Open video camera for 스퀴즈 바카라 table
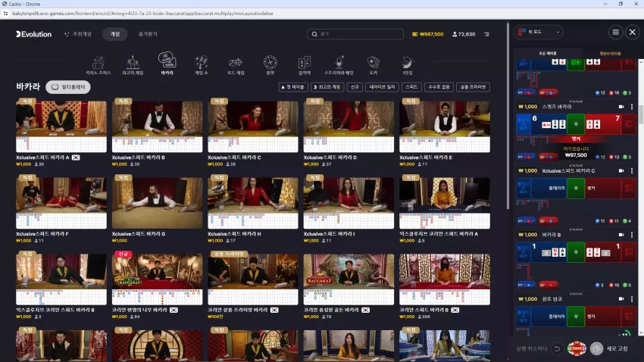Viewport: 644px width, 362px height. (621, 107)
